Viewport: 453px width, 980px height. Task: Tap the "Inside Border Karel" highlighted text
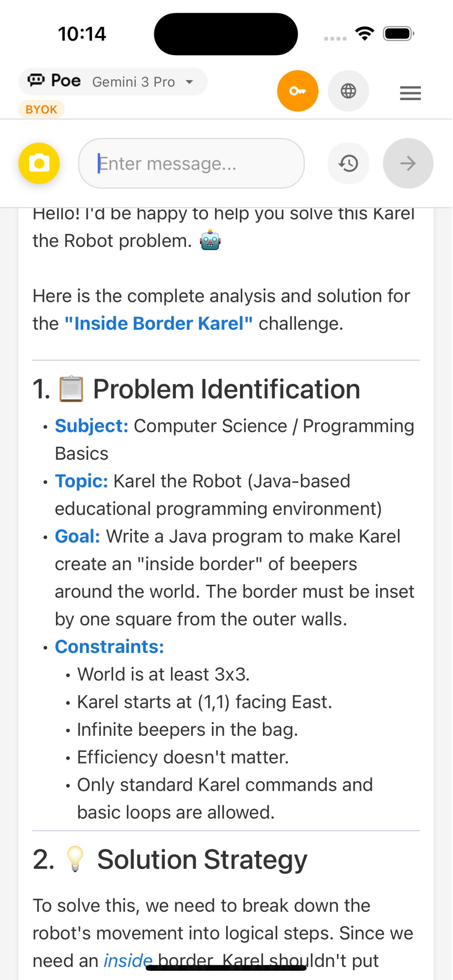pyautogui.click(x=159, y=323)
